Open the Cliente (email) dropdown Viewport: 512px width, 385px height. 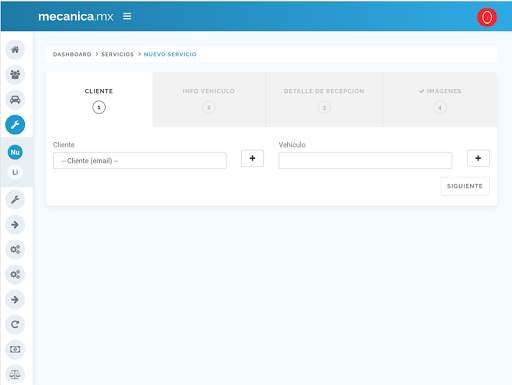pos(140,161)
